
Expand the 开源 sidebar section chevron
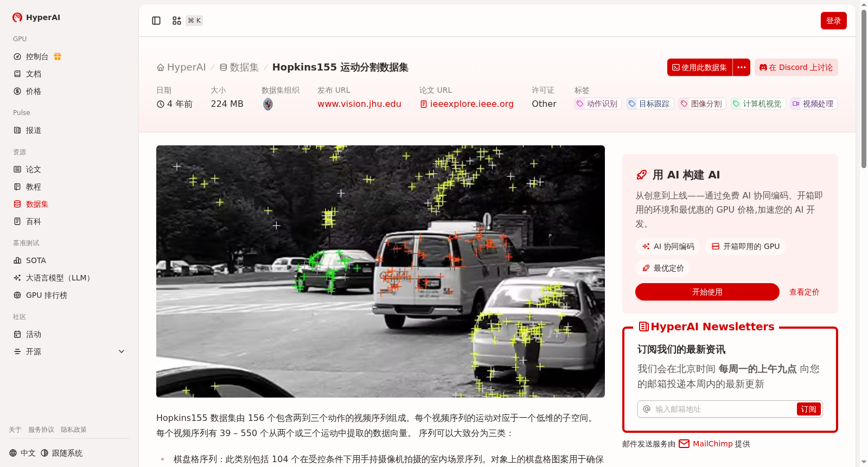(x=122, y=351)
